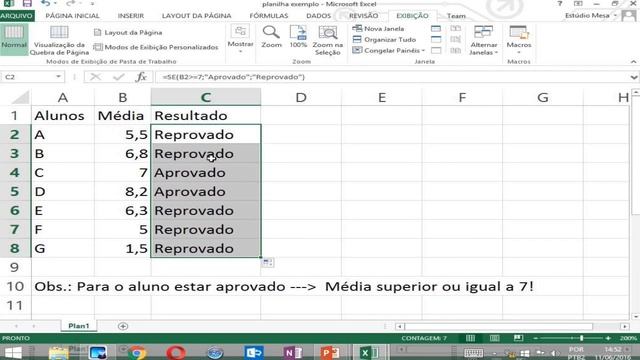Viewport: 640px width, 360px height.
Task: Expand the Congelar Painéis dropdown
Action: point(423,51)
